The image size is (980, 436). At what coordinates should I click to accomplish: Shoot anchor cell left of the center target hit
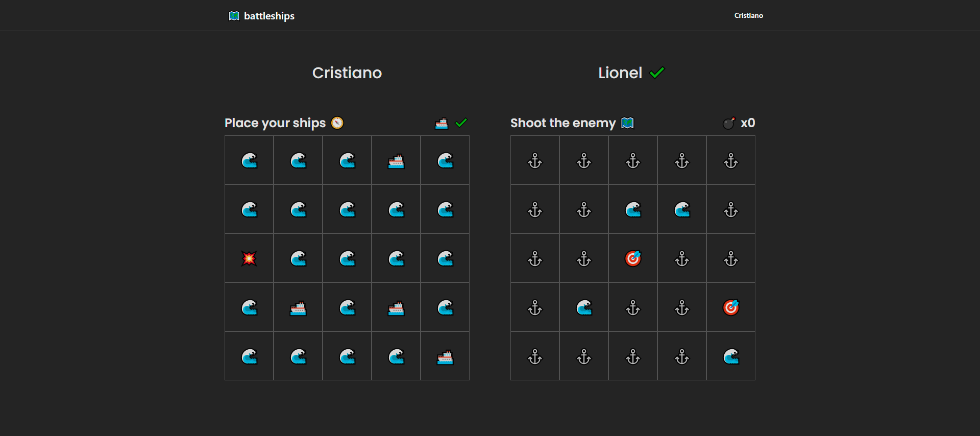[x=584, y=258]
